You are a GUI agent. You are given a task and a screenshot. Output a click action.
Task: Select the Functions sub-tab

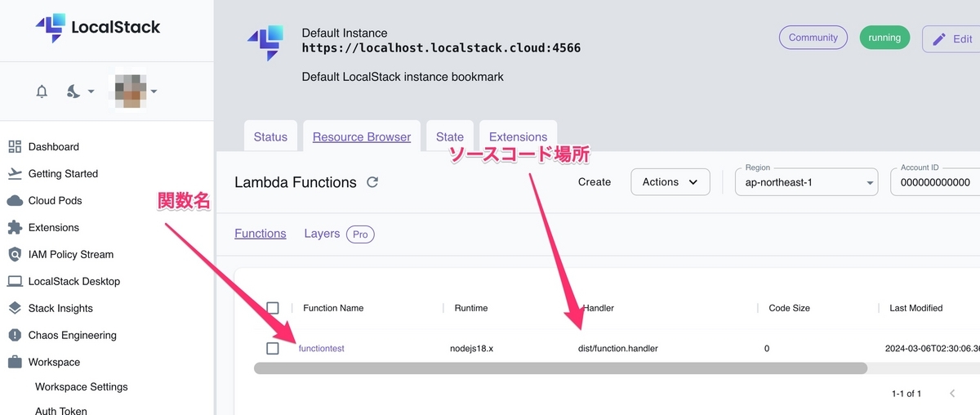(261, 234)
